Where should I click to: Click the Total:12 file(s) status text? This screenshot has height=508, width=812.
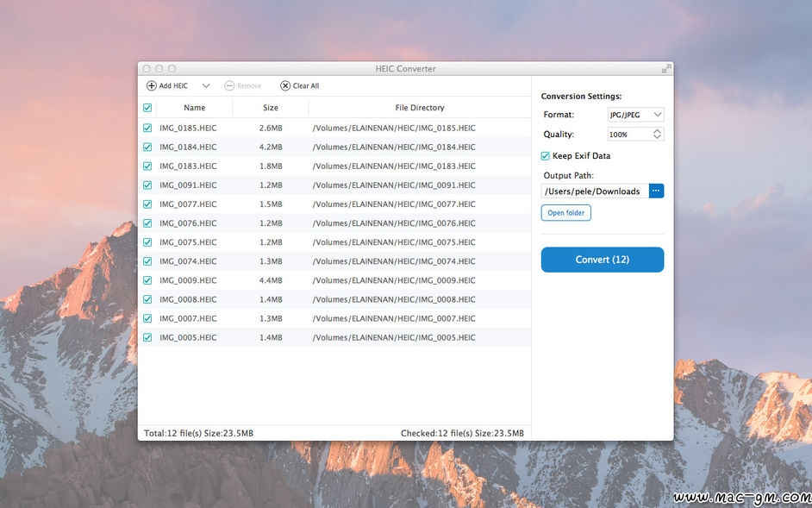(x=198, y=433)
